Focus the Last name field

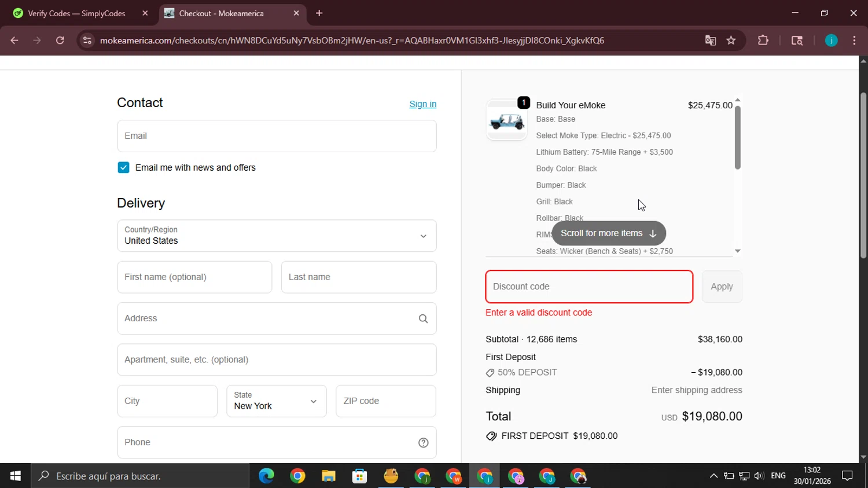point(359,277)
